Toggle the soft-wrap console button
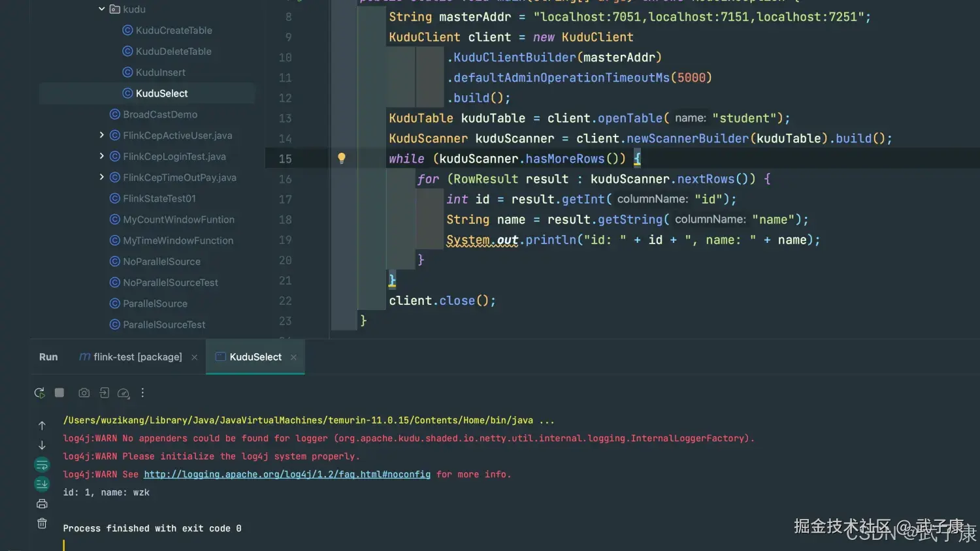The height and width of the screenshot is (551, 980). coord(42,465)
